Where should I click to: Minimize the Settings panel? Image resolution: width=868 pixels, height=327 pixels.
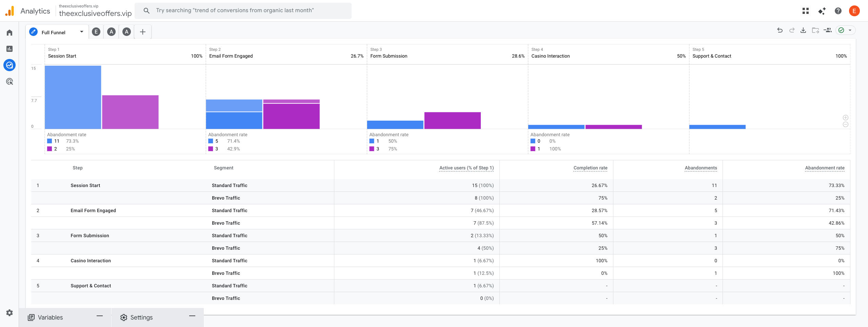click(x=192, y=316)
